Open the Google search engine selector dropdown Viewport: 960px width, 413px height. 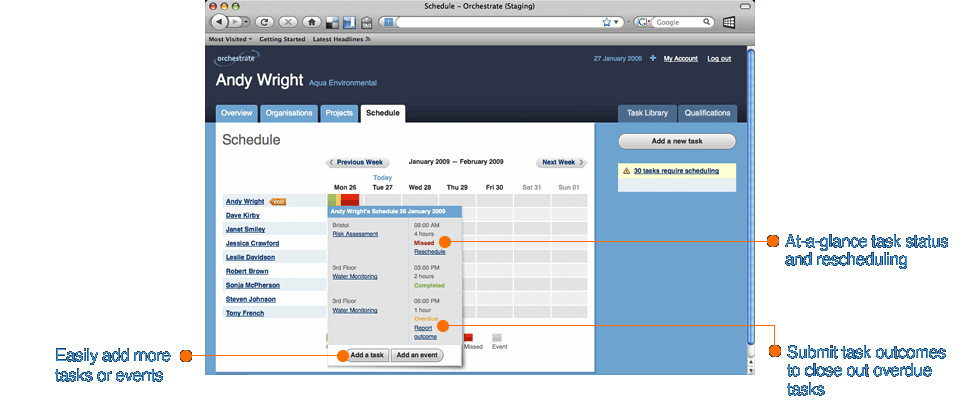pyautogui.click(x=643, y=22)
